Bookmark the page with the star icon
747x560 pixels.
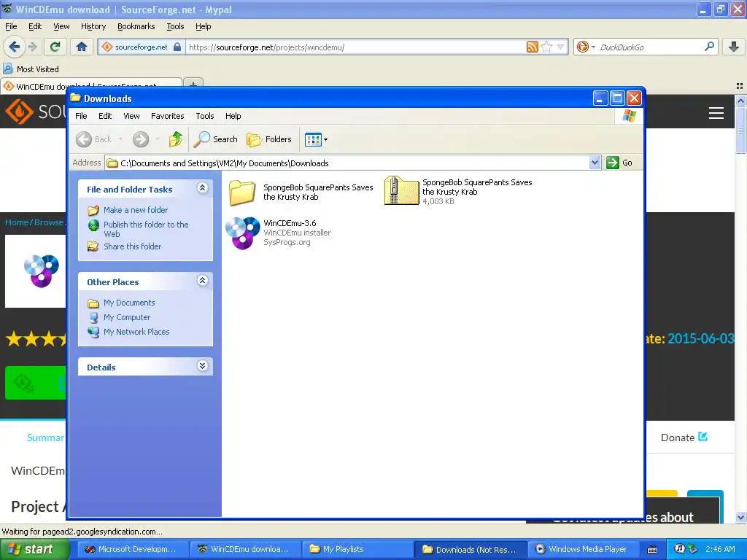546,47
